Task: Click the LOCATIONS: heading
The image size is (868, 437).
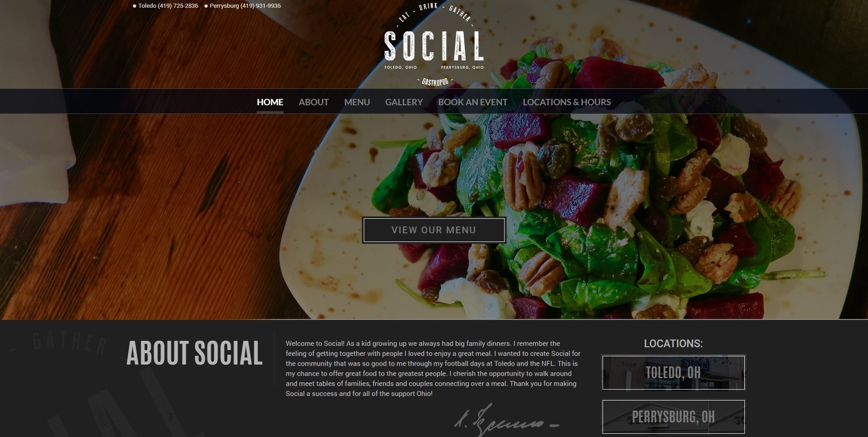Action: point(673,344)
